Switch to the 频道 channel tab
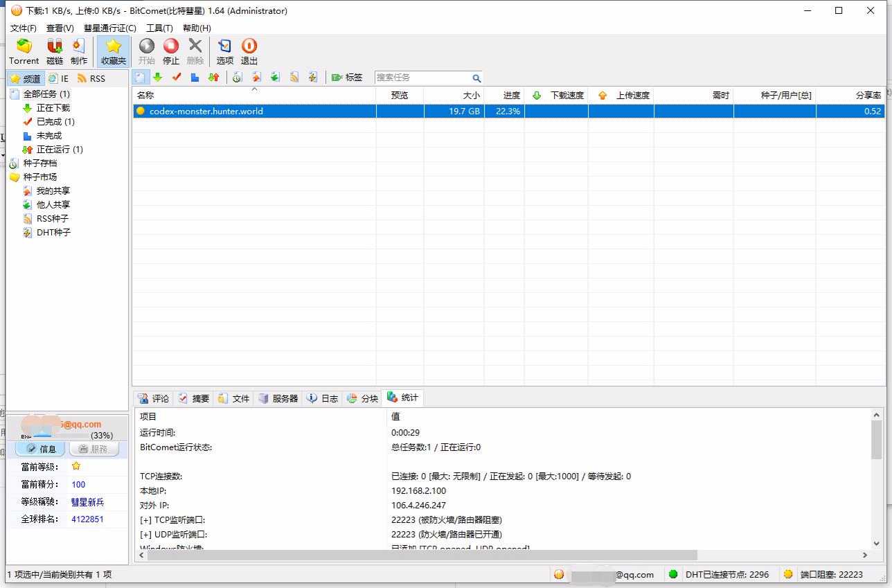Viewport: 892px width, 588px height. click(x=26, y=78)
